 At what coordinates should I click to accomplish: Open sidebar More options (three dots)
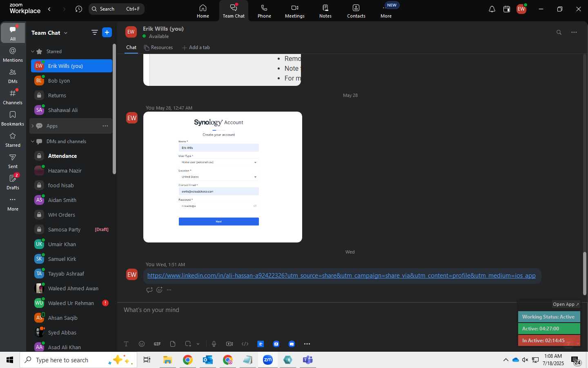[13, 203]
